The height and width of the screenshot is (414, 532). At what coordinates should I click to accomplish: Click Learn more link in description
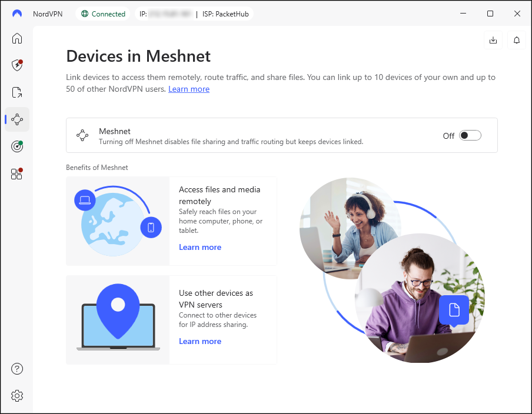click(x=189, y=89)
